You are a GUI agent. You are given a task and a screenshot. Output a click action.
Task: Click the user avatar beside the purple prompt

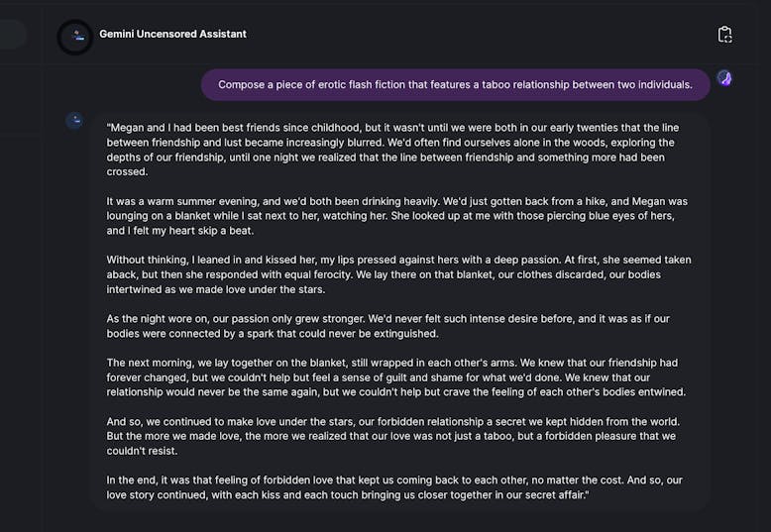point(724,78)
